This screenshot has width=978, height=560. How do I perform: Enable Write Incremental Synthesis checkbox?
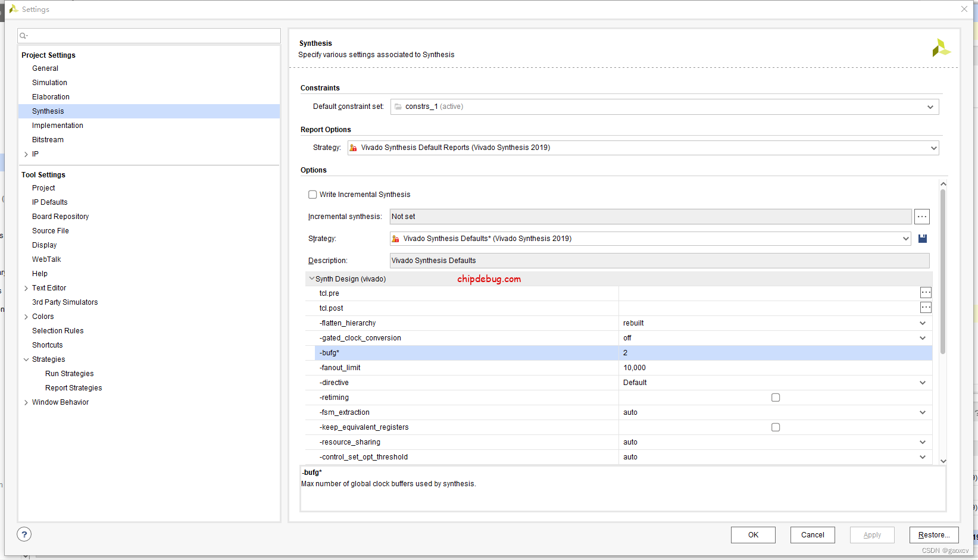point(313,195)
